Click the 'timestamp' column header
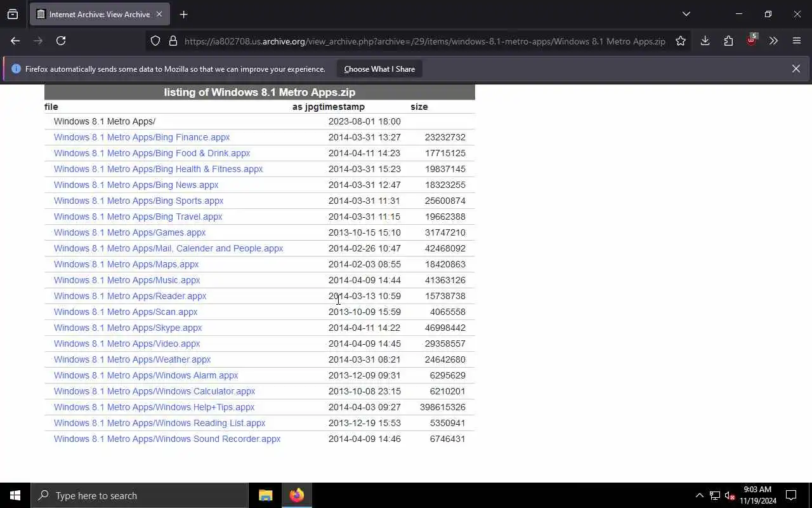This screenshot has height=508, width=812. point(343,107)
